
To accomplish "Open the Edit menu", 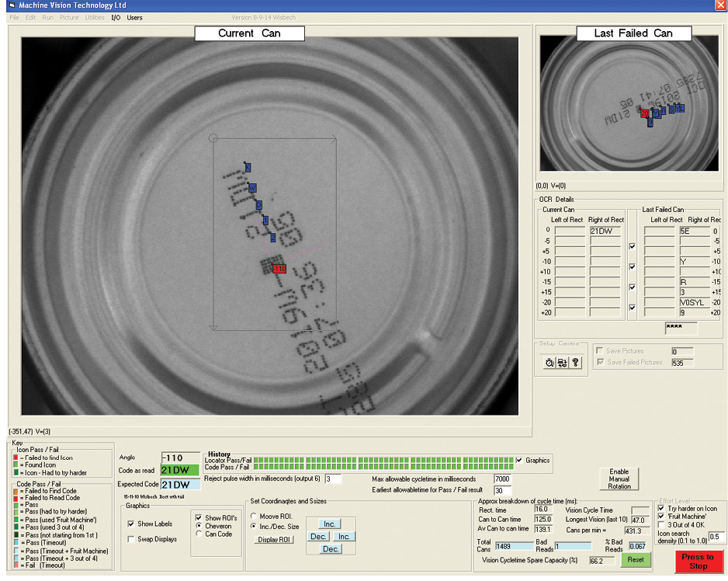I will [x=30, y=18].
